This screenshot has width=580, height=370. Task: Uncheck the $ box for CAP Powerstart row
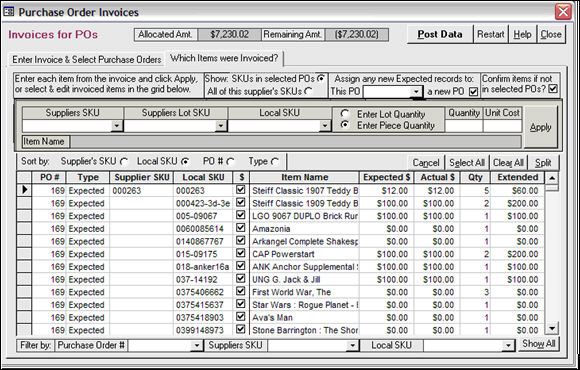(x=241, y=253)
